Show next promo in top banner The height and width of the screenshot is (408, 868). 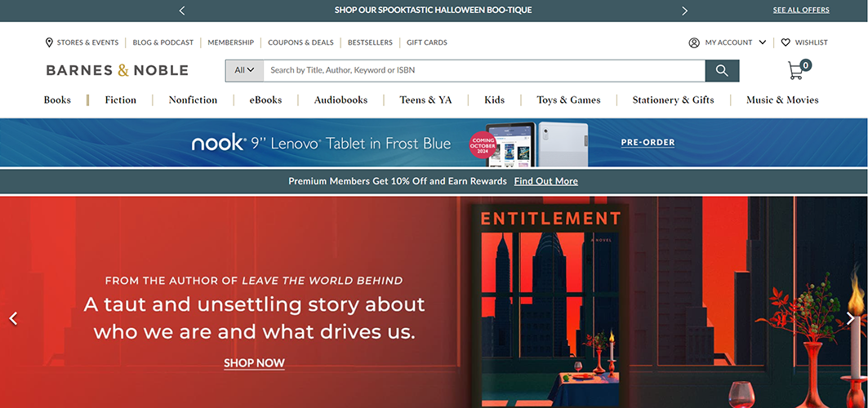(x=684, y=11)
